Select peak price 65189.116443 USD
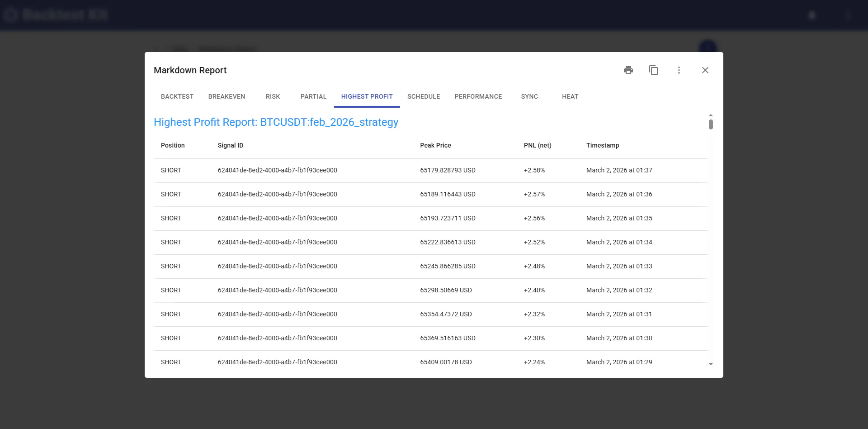 [448, 194]
